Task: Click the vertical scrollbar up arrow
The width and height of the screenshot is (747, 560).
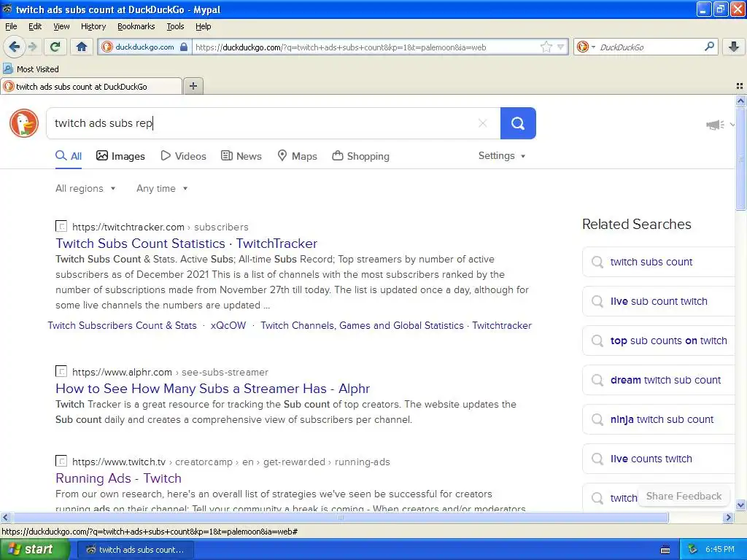Action: (740, 101)
